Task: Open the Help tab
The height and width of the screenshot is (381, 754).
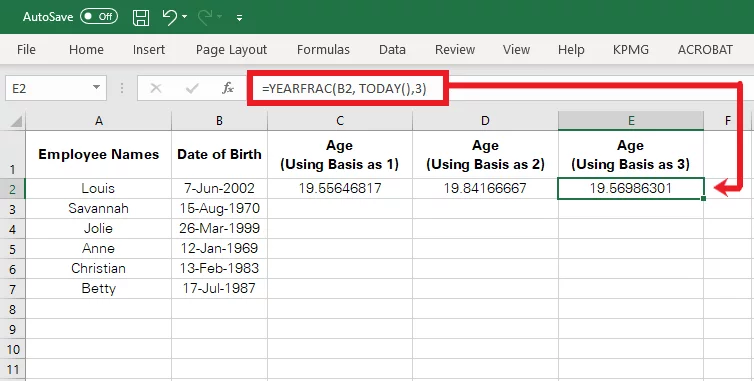Action: (x=571, y=50)
